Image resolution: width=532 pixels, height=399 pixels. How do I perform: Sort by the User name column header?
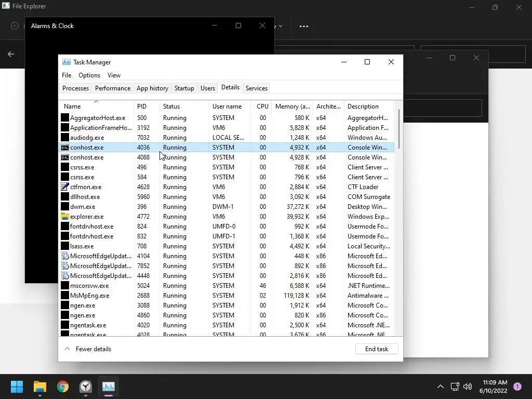click(230, 107)
